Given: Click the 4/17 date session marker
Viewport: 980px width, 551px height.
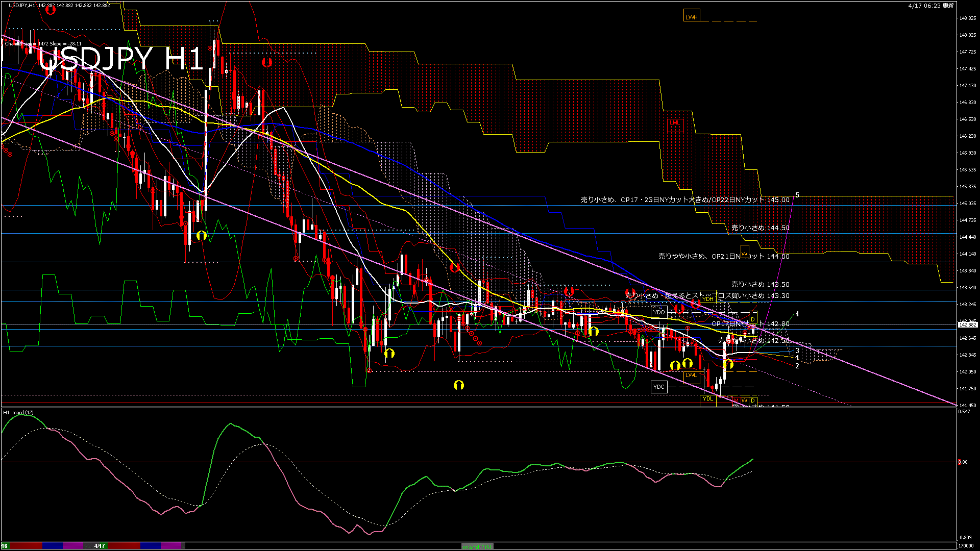Looking at the screenshot, I should pyautogui.click(x=100, y=545).
